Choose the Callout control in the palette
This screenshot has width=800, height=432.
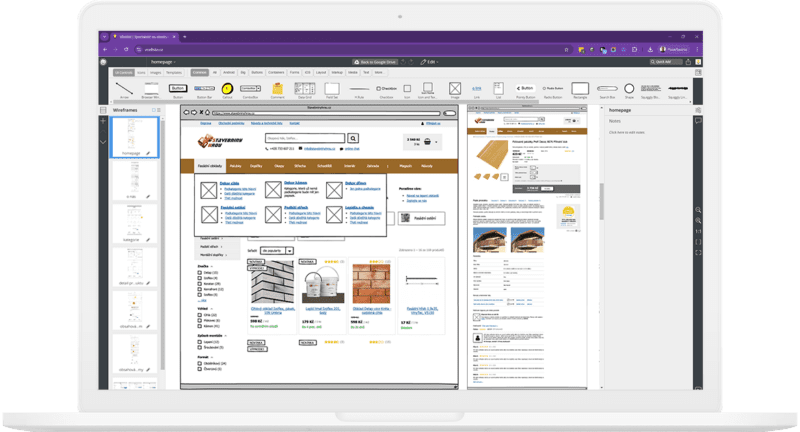pyautogui.click(x=227, y=90)
